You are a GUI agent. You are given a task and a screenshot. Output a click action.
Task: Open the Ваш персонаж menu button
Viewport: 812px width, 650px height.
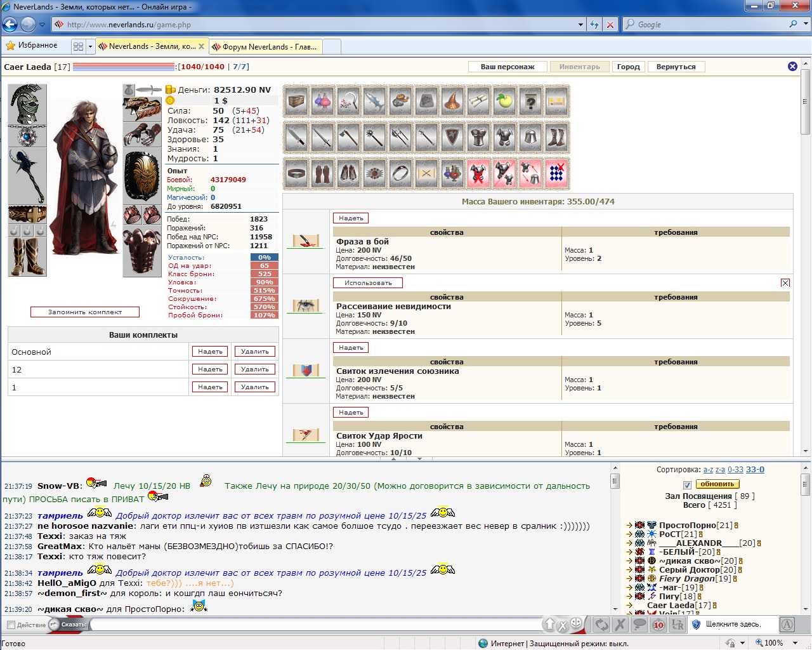coord(507,67)
